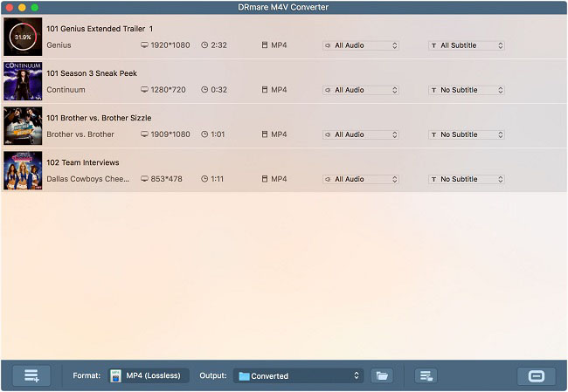
Task: Click the resolution icon for Continuum row
Action: pos(145,90)
